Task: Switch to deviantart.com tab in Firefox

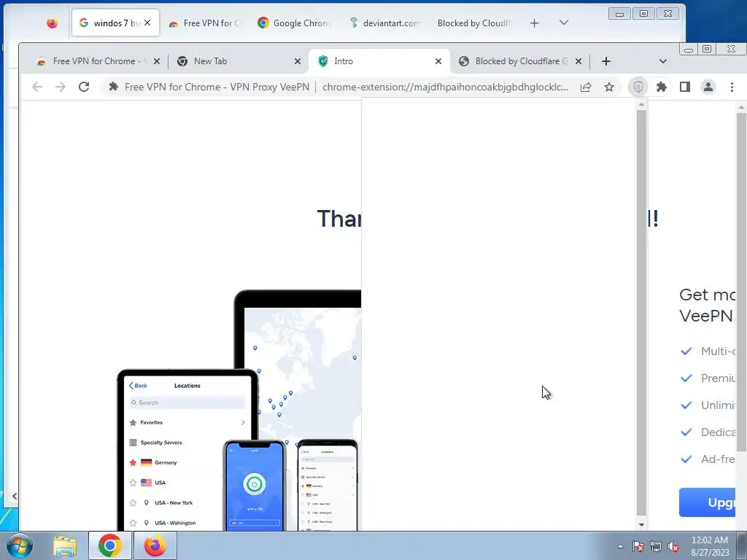Action: [385, 23]
